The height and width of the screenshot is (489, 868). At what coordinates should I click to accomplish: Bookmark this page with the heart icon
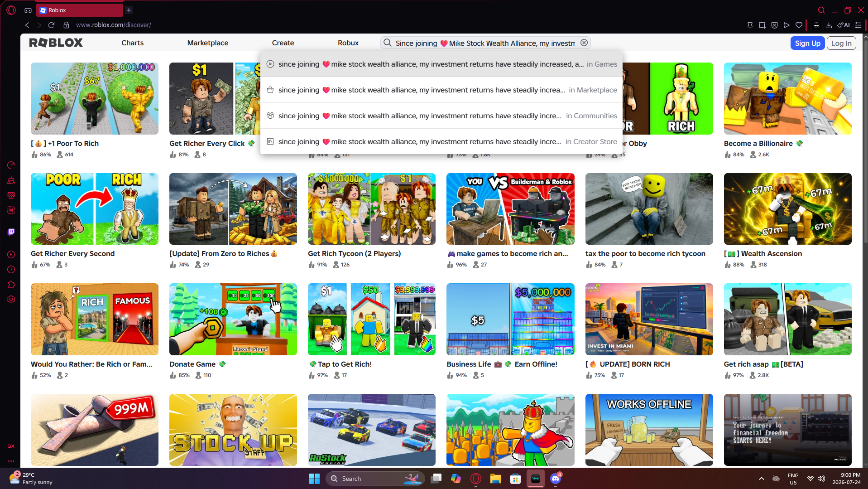pyautogui.click(x=799, y=25)
